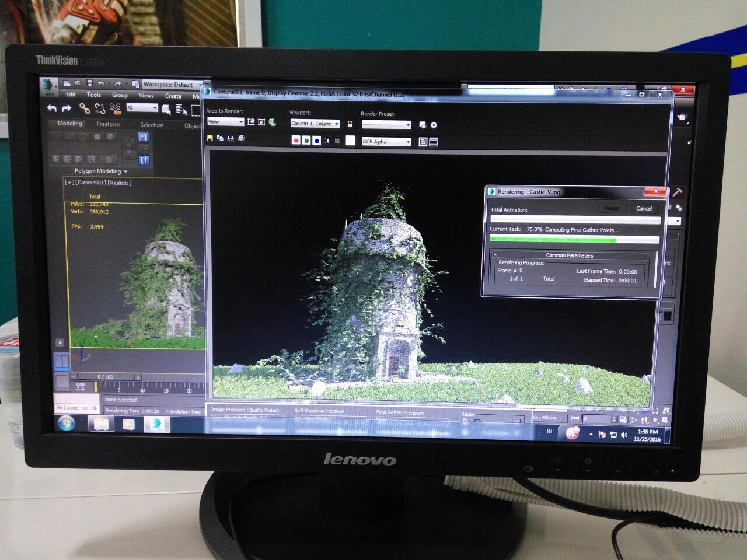
Task: Select the Select Object tool
Action: click(166, 109)
